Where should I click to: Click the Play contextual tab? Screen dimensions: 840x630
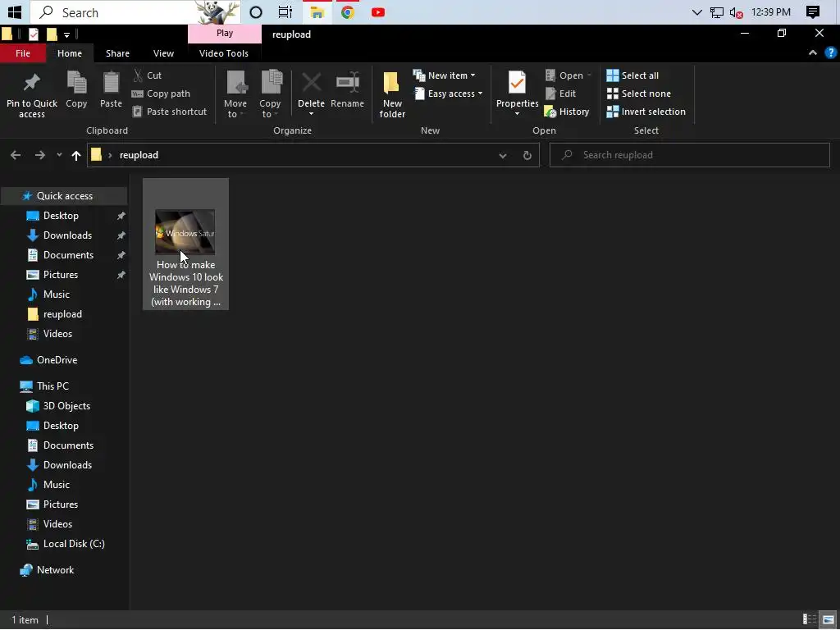225,33
